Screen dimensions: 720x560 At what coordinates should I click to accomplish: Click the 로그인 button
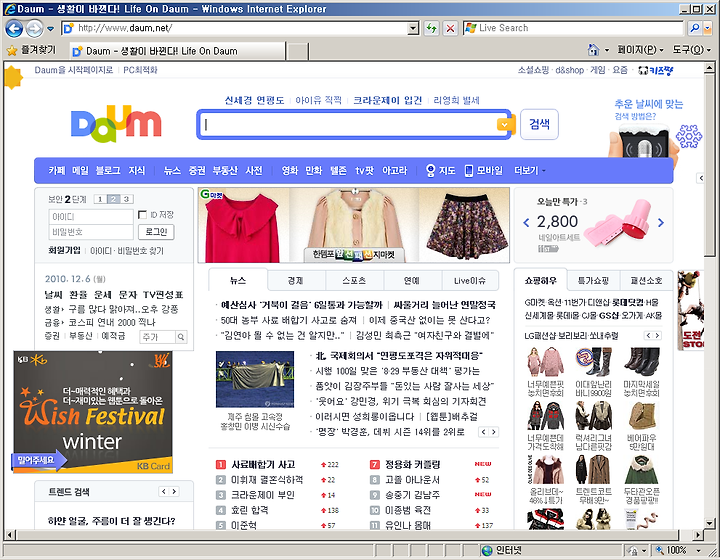click(x=156, y=232)
